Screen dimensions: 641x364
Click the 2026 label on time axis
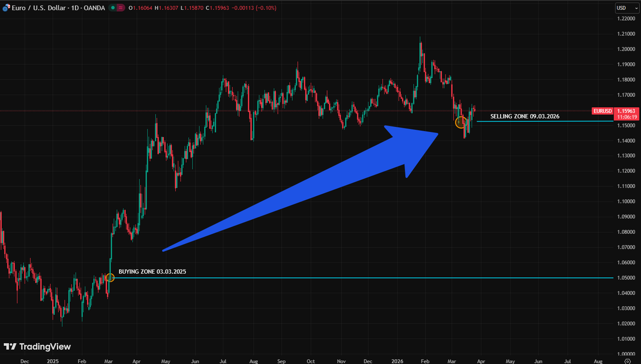[x=397, y=361]
